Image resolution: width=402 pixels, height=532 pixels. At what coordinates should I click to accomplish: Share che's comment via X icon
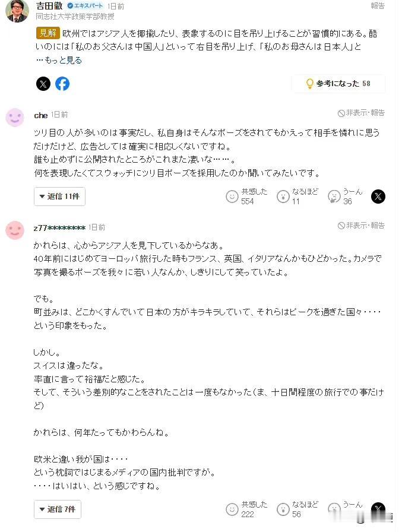click(378, 197)
